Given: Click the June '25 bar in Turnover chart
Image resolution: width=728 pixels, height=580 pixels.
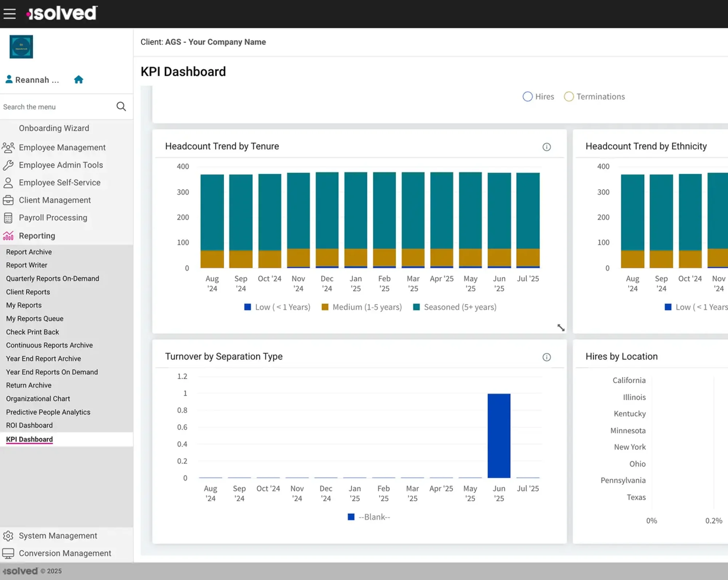Looking at the screenshot, I should pos(499,436).
